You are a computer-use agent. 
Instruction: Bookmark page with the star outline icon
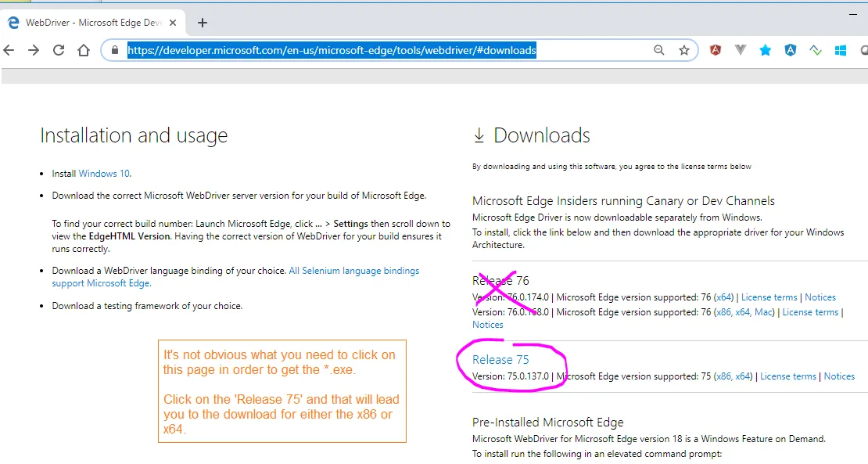click(x=684, y=50)
